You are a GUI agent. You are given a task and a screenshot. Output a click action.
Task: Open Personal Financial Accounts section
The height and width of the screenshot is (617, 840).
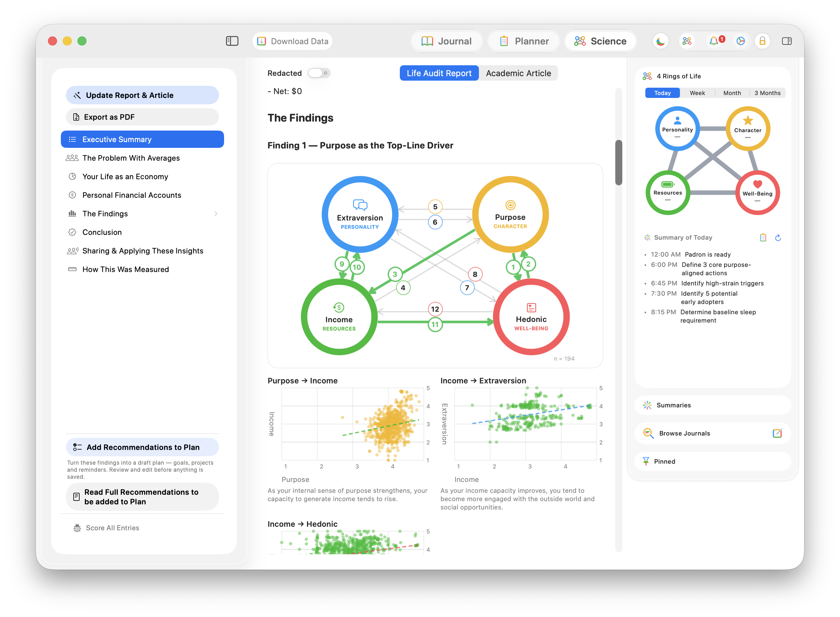point(142,195)
